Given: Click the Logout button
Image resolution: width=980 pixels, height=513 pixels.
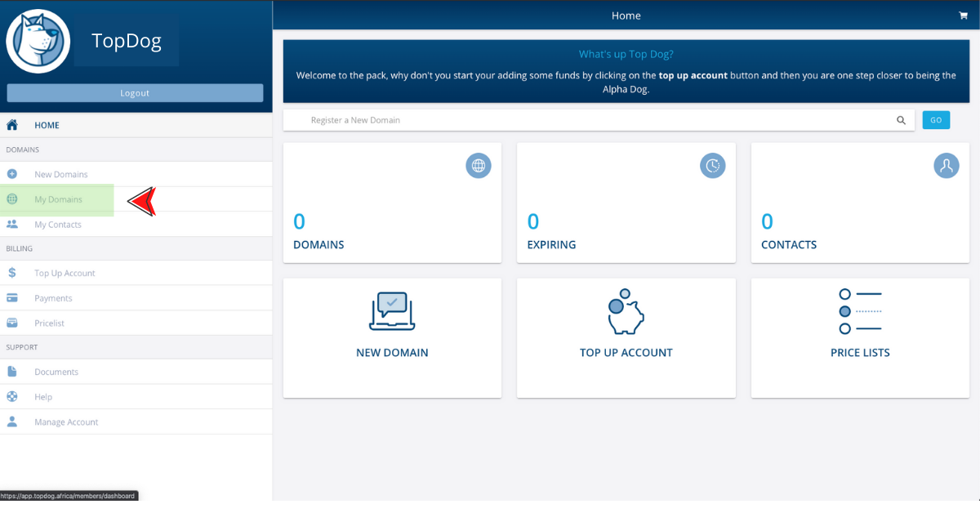Looking at the screenshot, I should click(135, 93).
